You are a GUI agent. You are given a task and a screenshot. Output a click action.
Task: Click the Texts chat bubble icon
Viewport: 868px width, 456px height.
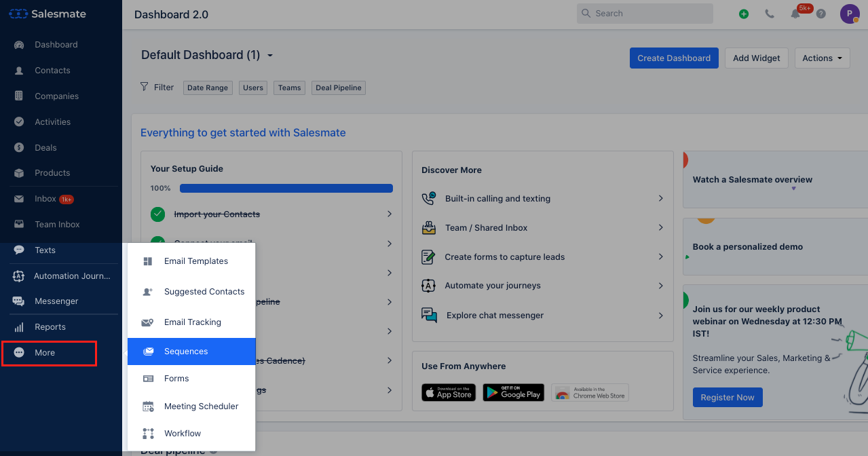[19, 250]
